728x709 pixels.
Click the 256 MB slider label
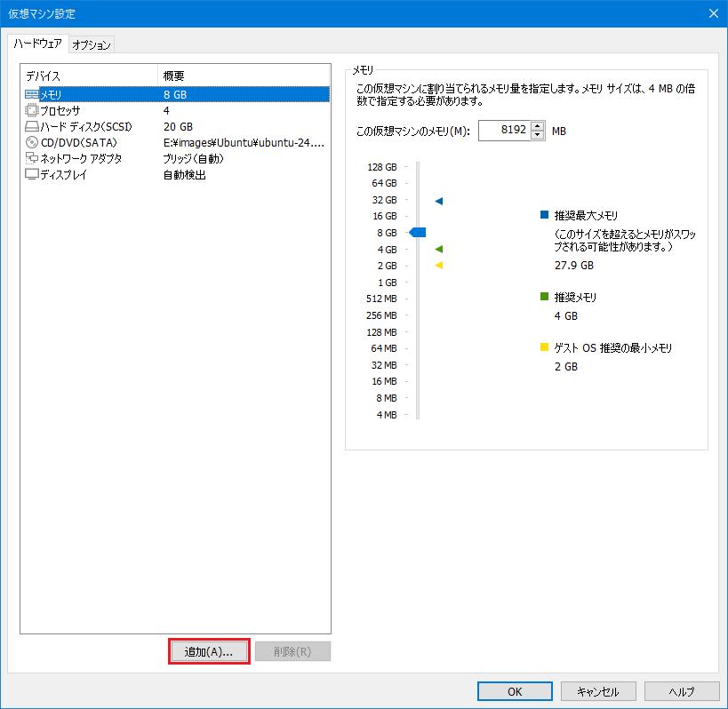coord(381,315)
